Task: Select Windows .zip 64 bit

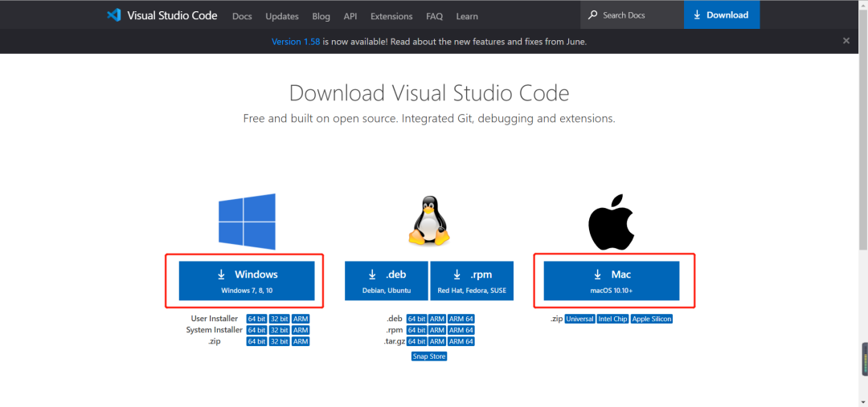Action: coord(257,342)
